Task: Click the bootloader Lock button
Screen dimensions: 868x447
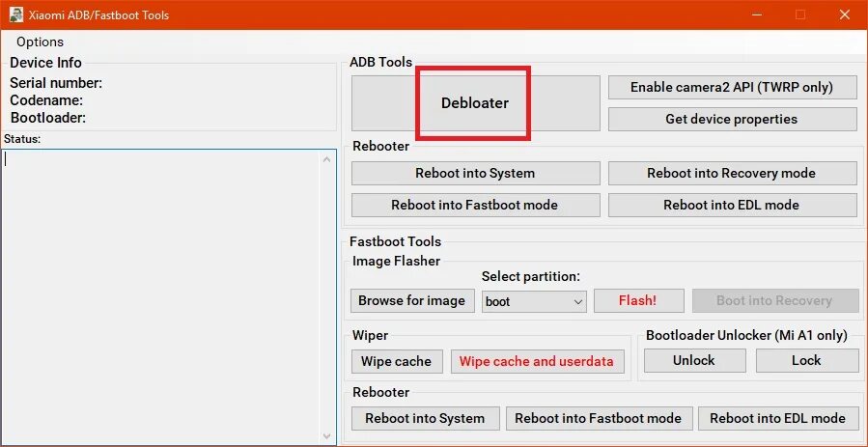Action: pos(806,361)
